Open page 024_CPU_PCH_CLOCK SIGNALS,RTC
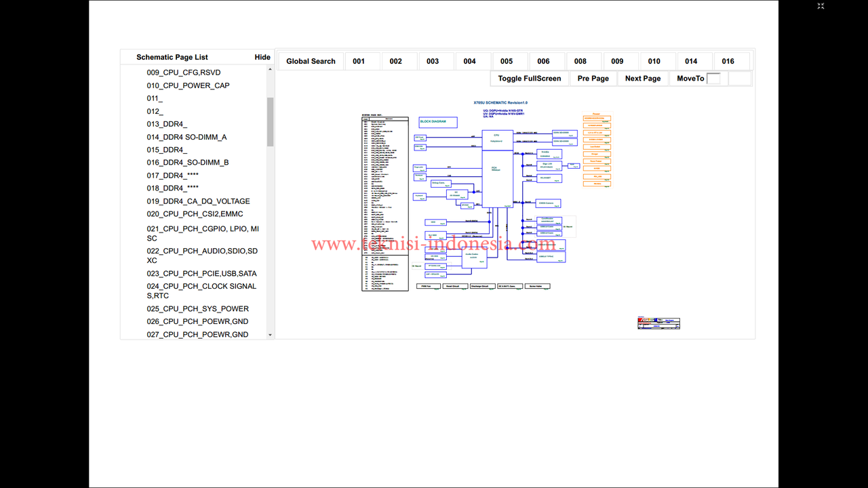This screenshot has width=868, height=488. [201, 291]
